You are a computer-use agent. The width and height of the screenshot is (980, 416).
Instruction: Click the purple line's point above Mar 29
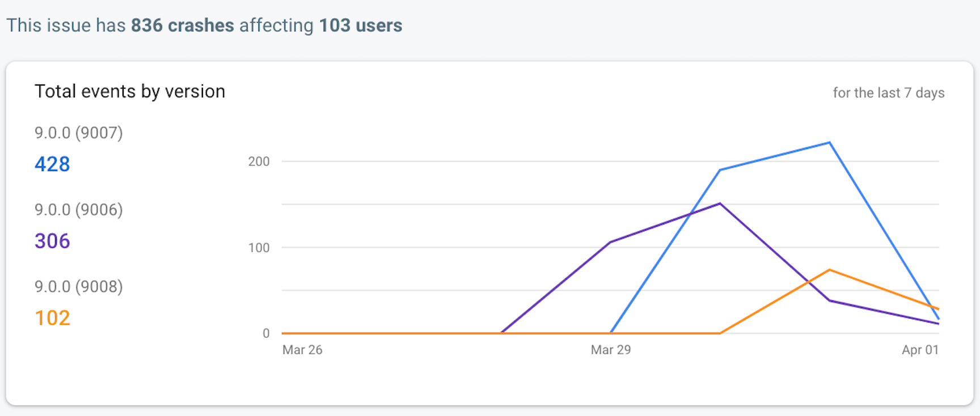click(x=610, y=243)
